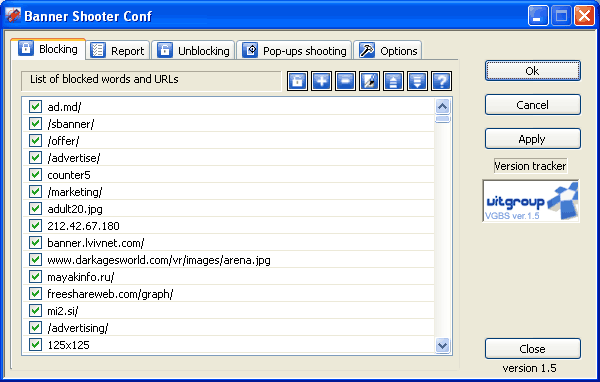This screenshot has width=600, height=382.
Task: Click the Close button at bottom right
Action: click(x=533, y=349)
